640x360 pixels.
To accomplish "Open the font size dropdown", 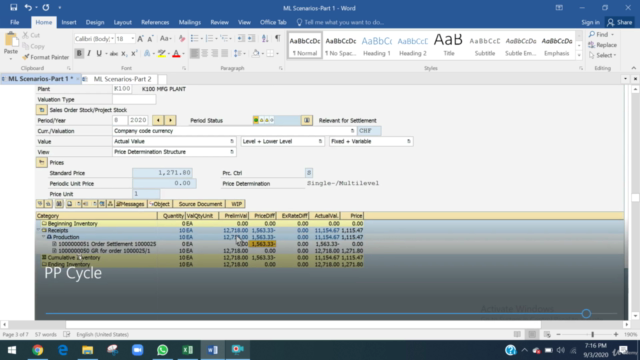I will (132, 39).
